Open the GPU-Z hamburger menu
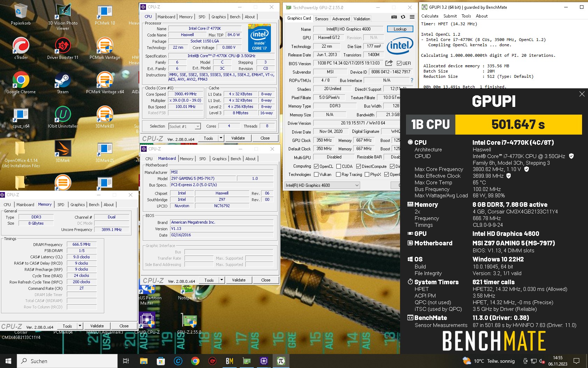588x368 pixels. (412, 17)
